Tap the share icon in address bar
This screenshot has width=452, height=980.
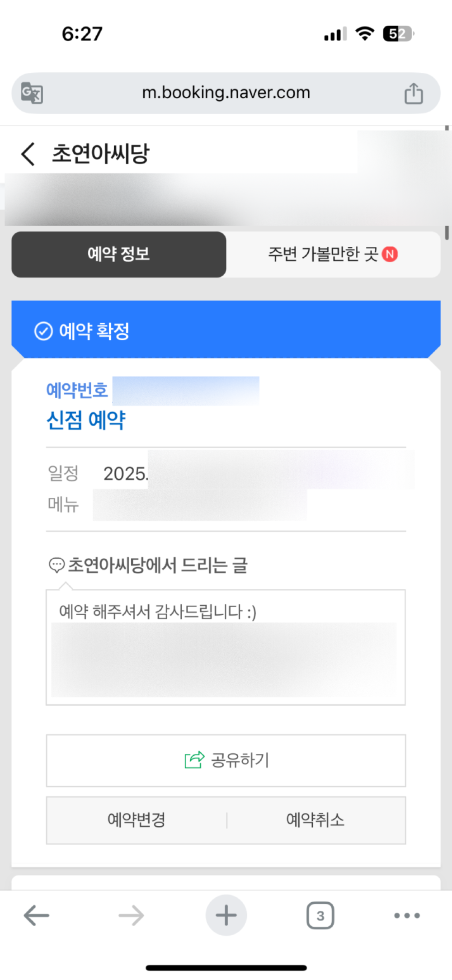click(x=414, y=93)
